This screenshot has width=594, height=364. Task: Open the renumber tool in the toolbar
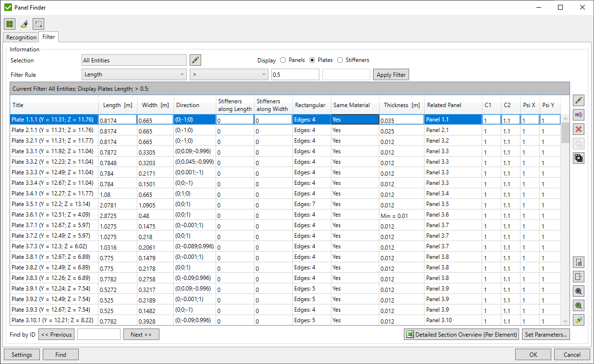pyautogui.click(x=38, y=24)
